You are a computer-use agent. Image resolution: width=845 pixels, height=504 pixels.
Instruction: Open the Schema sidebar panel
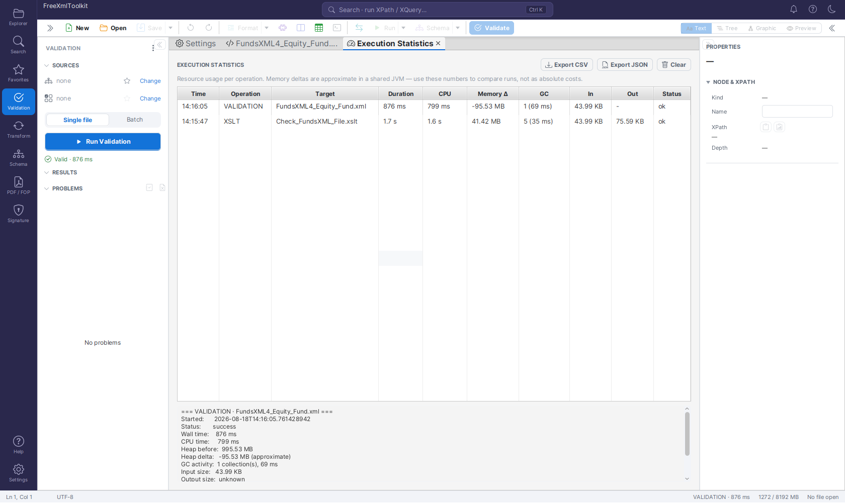(x=18, y=158)
